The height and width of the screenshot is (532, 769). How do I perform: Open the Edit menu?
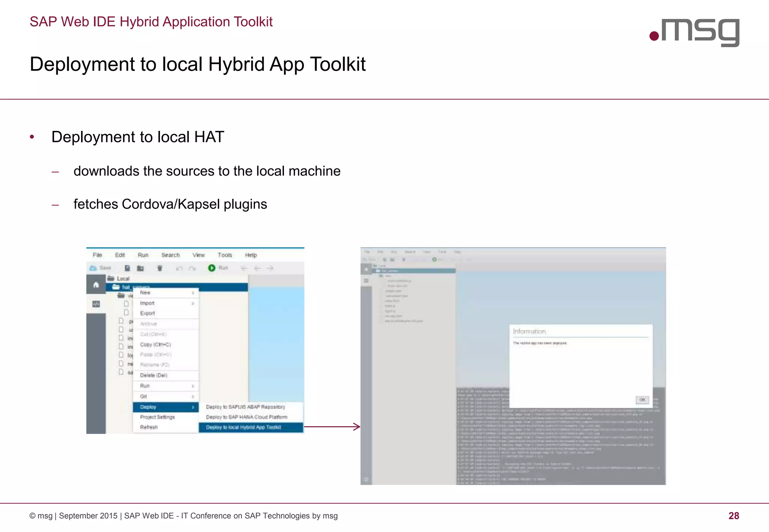tap(120, 255)
